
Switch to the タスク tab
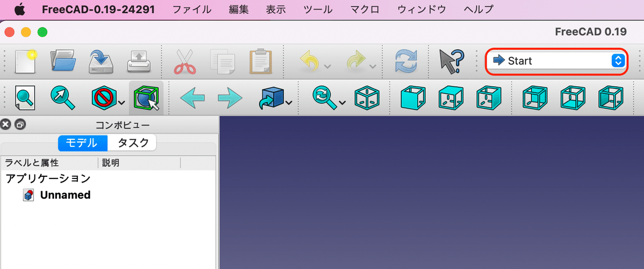(x=132, y=143)
